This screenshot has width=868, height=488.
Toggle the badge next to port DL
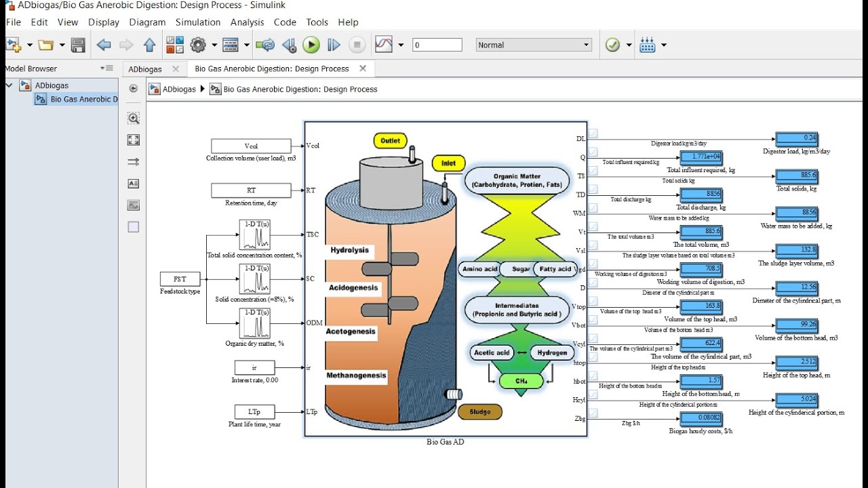pyautogui.click(x=593, y=134)
